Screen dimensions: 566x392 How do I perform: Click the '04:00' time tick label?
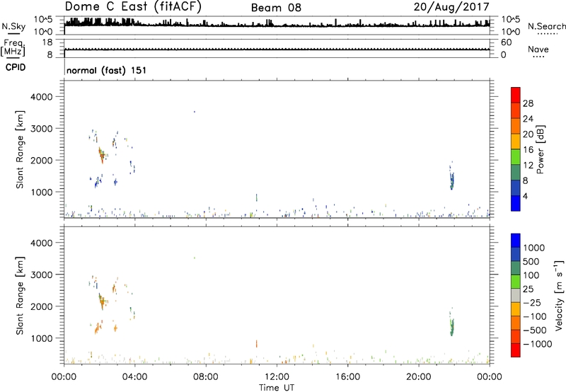tap(134, 377)
